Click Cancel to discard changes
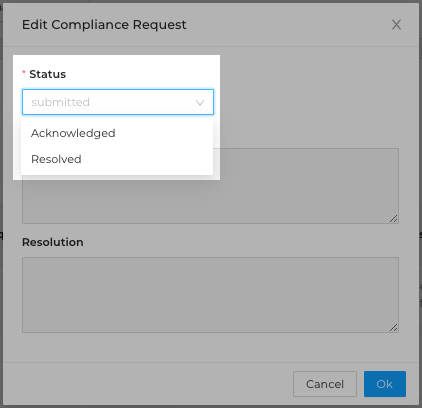This screenshot has height=408, width=422. [x=325, y=384]
